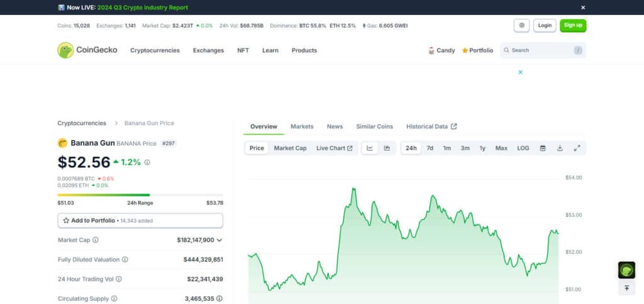Close the advertisement with the blue X
The height and width of the screenshot is (304, 644).
(520, 72)
